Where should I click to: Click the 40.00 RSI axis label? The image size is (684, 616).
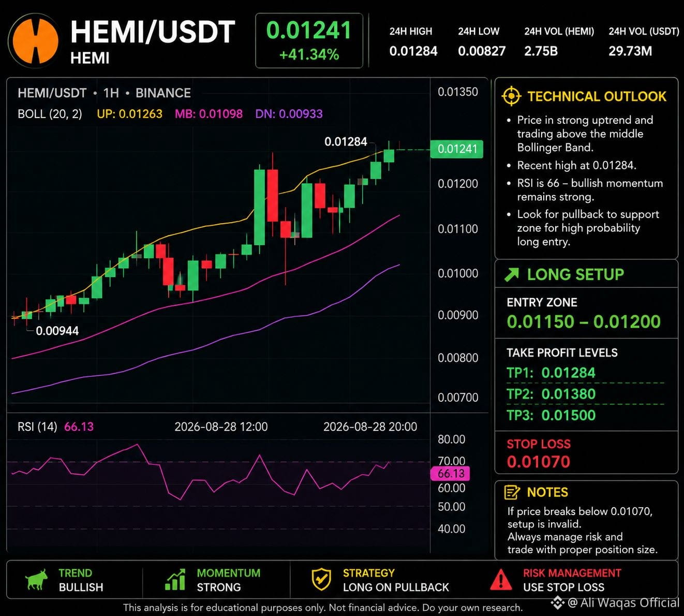451,529
